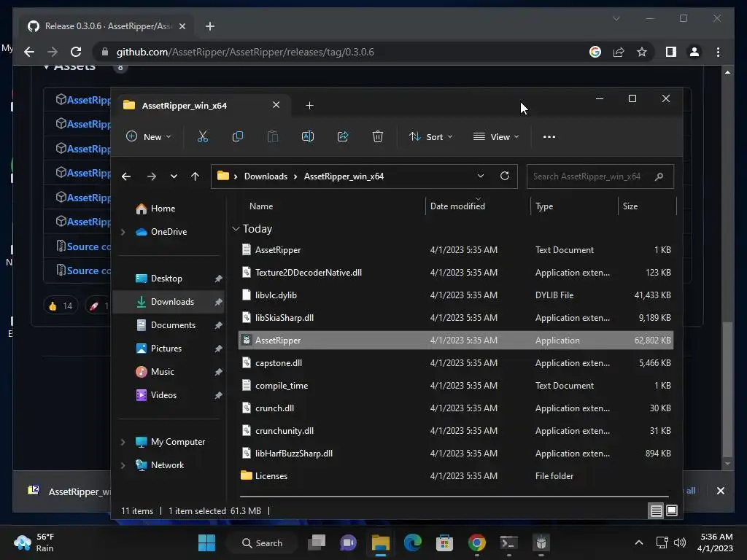Expand My Computer in navigation pane

[123, 442]
